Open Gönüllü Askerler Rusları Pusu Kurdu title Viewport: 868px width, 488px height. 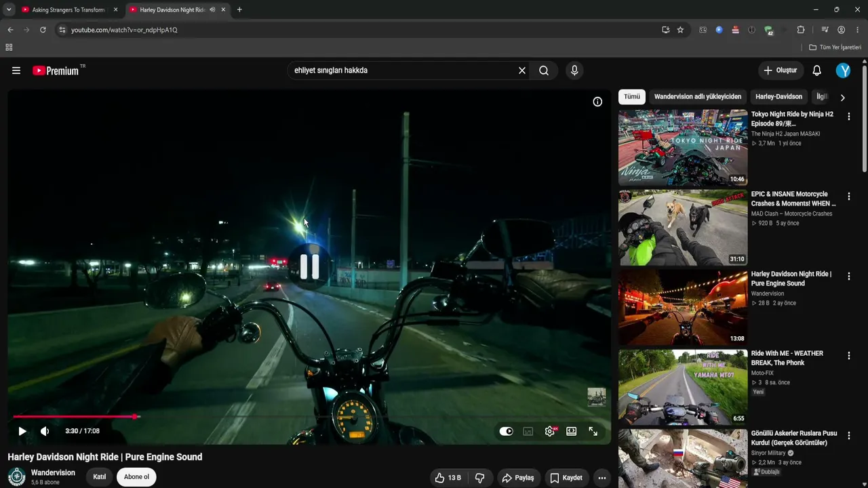tap(794, 438)
